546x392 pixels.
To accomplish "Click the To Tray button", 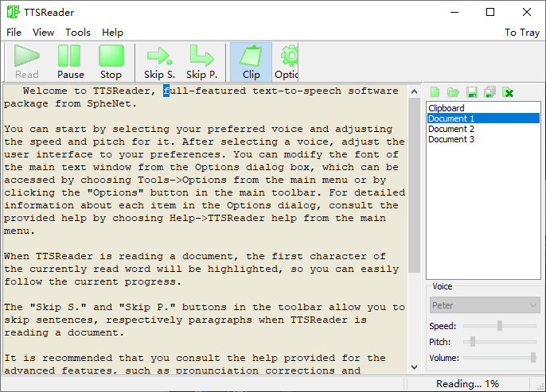I will point(521,33).
